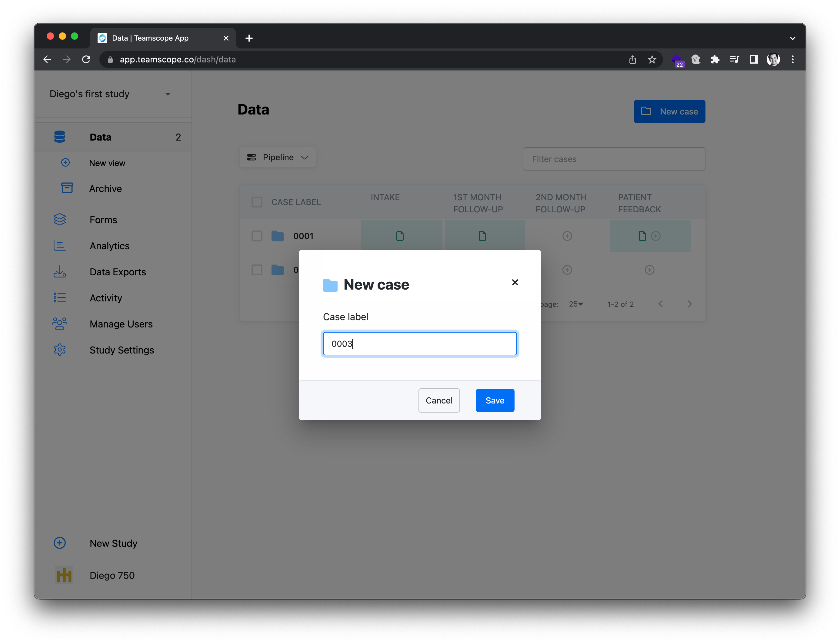Add form in 0001's 2nd Month Follow-up

click(x=567, y=236)
